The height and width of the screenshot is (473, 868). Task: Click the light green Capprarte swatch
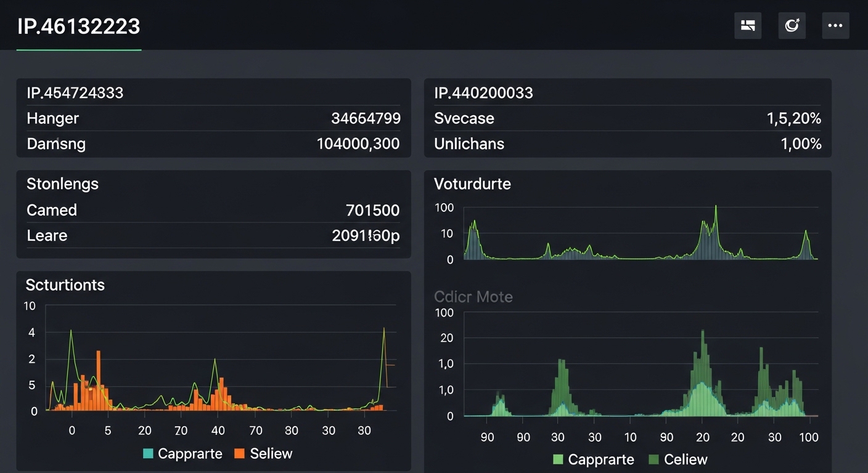[x=559, y=459]
